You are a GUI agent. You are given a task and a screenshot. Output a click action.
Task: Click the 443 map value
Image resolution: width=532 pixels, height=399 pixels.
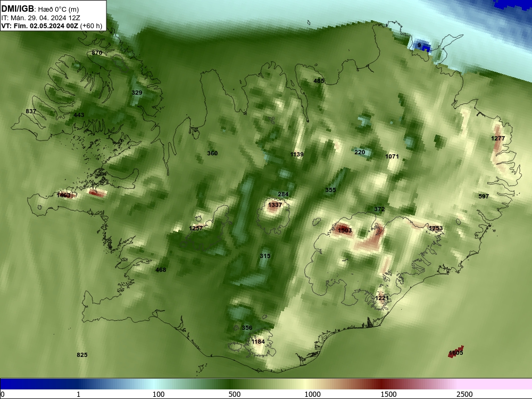[x=79, y=115]
